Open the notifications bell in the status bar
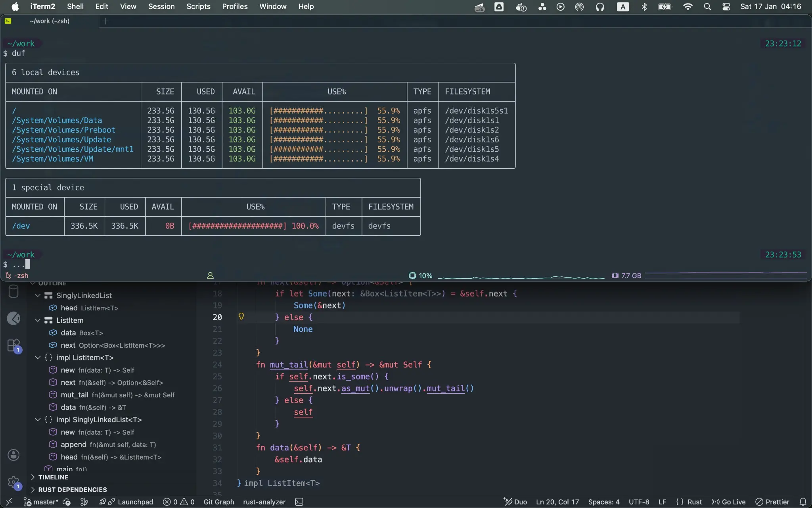Image resolution: width=812 pixels, height=508 pixels. [x=803, y=502]
